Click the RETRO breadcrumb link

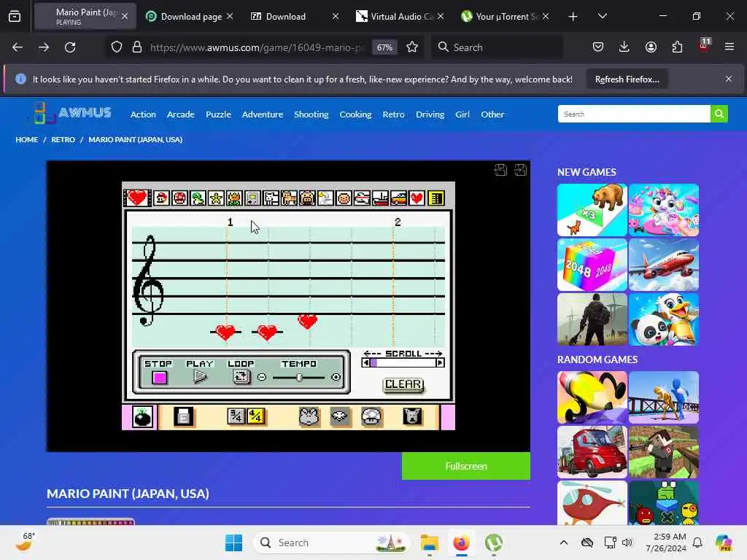(63, 139)
